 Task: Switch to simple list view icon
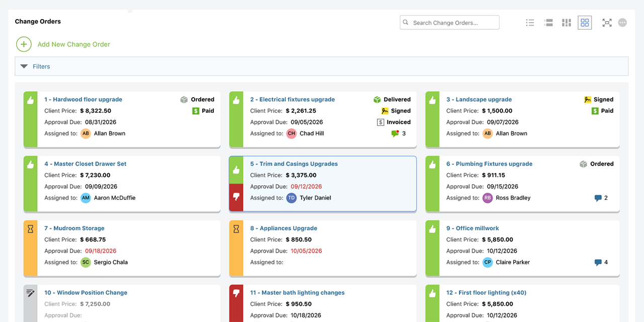click(x=530, y=23)
